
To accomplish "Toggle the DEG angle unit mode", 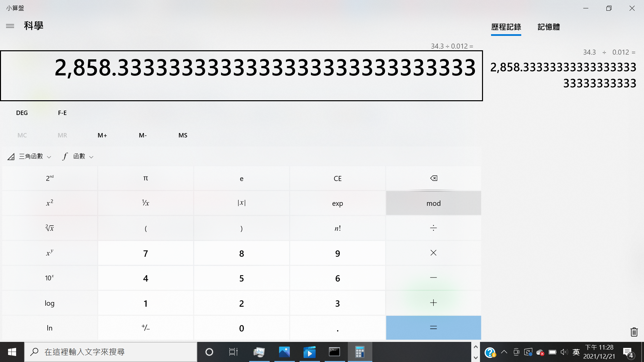I will [22, 113].
